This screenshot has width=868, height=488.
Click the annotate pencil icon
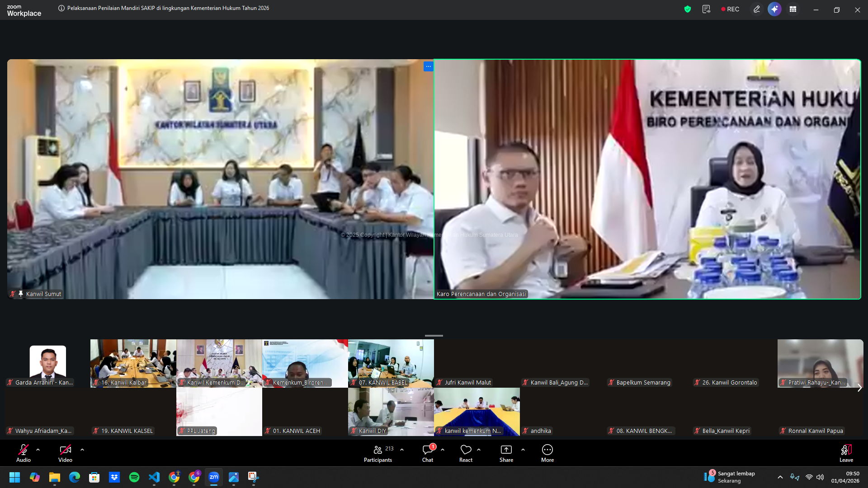click(756, 9)
